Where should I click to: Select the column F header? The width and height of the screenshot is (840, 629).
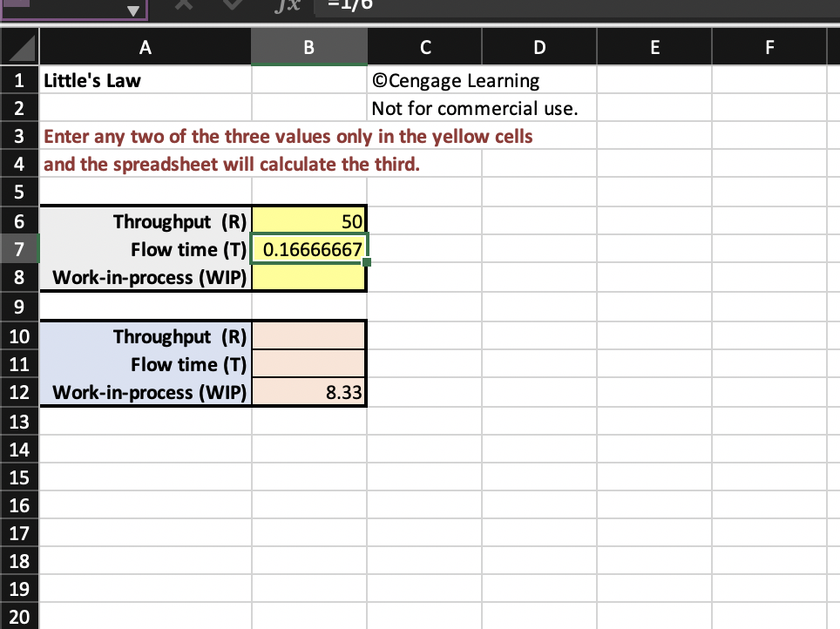(x=769, y=46)
